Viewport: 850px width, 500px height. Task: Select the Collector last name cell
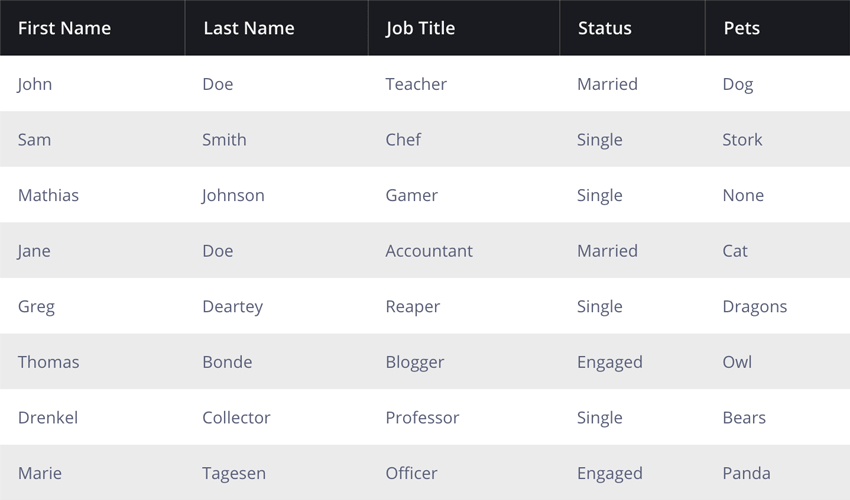tap(276, 417)
